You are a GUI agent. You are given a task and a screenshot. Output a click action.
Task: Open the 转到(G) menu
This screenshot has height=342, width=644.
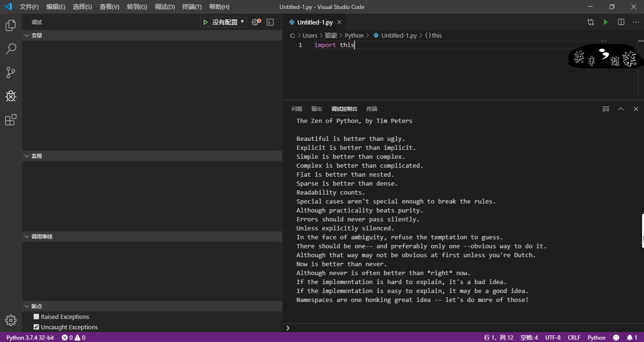137,7
